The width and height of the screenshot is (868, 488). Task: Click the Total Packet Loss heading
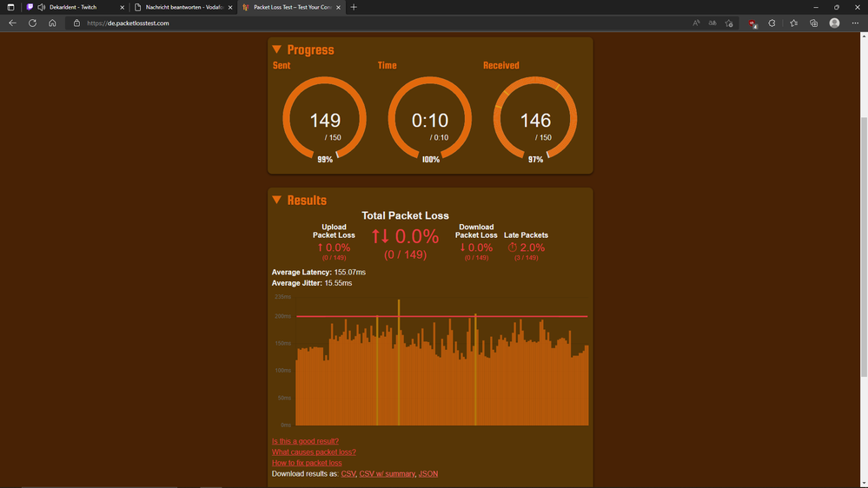tap(405, 215)
